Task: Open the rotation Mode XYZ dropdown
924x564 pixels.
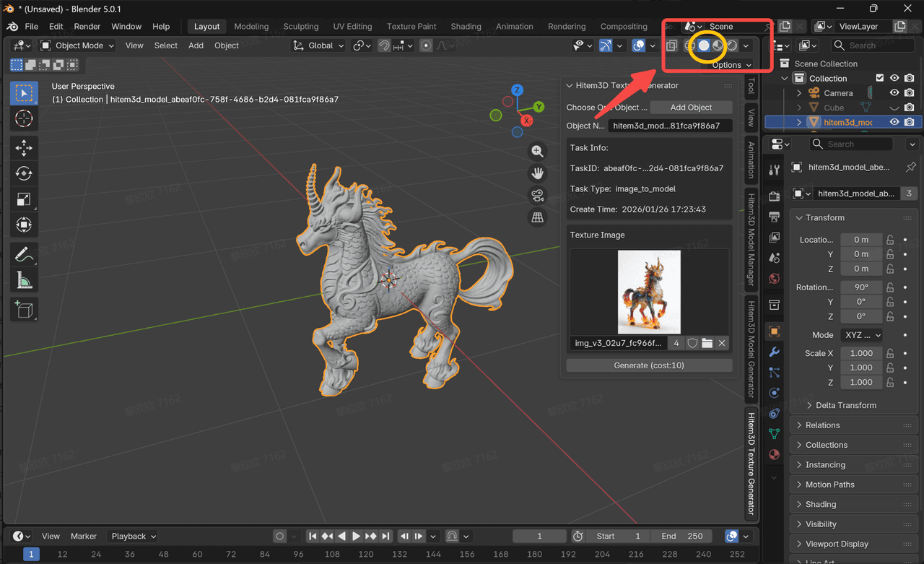Action: pos(861,335)
